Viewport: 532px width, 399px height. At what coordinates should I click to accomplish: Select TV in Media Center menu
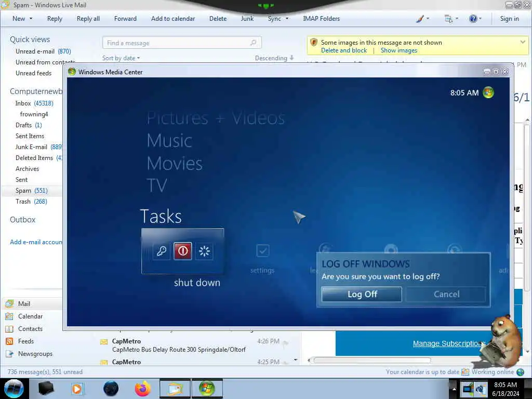tap(157, 185)
